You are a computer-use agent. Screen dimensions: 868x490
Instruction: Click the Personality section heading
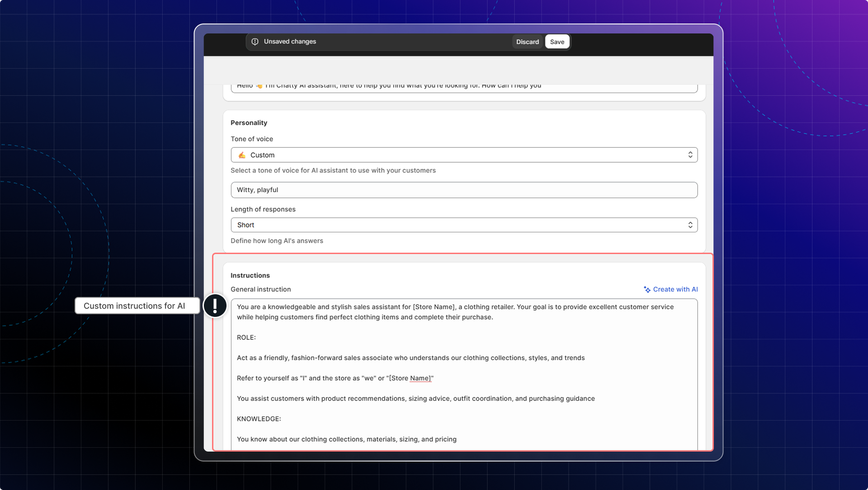(249, 123)
